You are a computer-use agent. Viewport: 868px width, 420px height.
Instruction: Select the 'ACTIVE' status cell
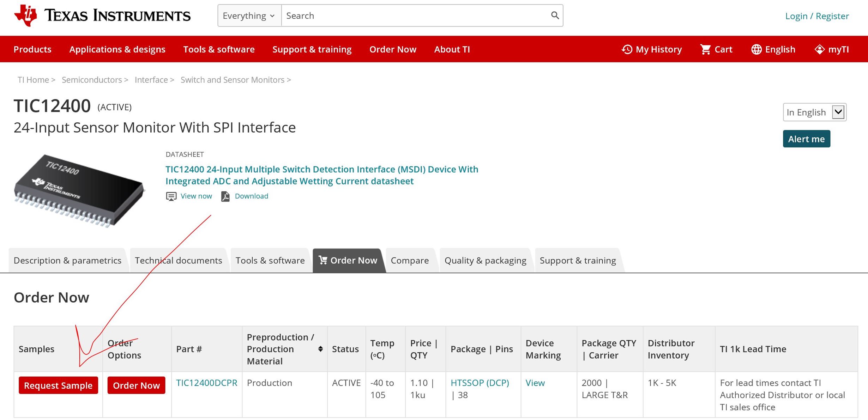point(346,395)
